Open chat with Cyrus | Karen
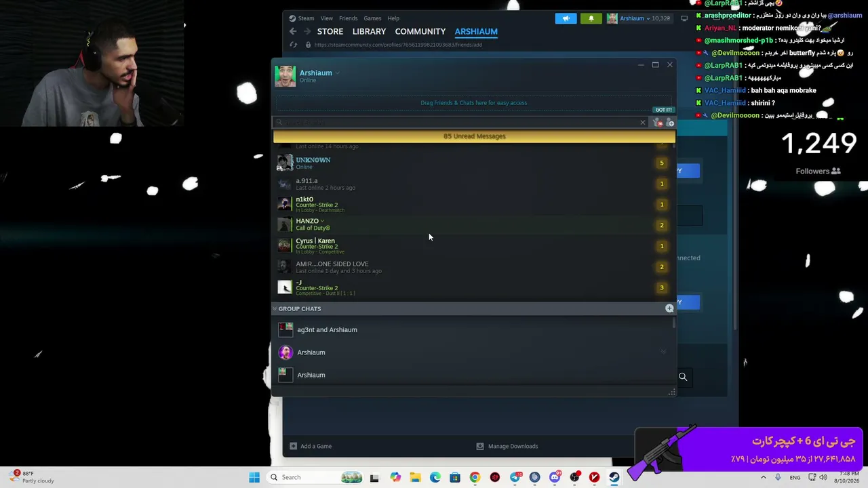This screenshot has height=488, width=868. coord(473,246)
